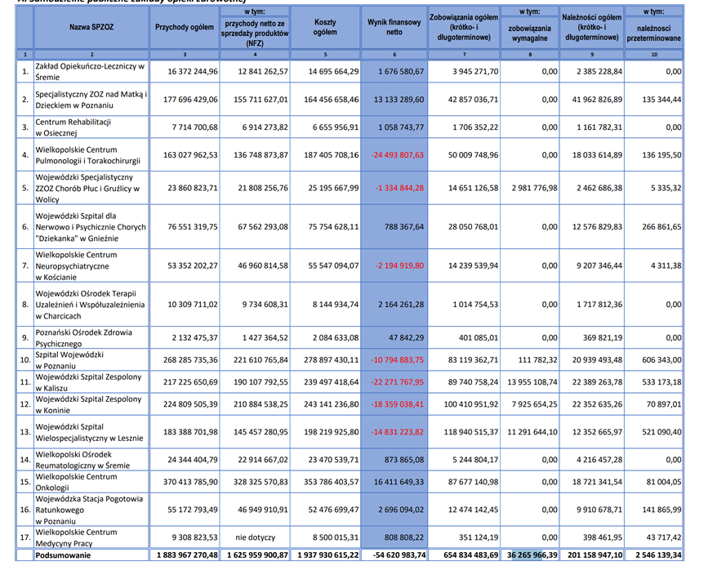This screenshot has height=588, width=708.
Task: Select 'Wielkopolski Ośrodek Reumatologiczny w Śremie' cell
Action: [x=91, y=460]
